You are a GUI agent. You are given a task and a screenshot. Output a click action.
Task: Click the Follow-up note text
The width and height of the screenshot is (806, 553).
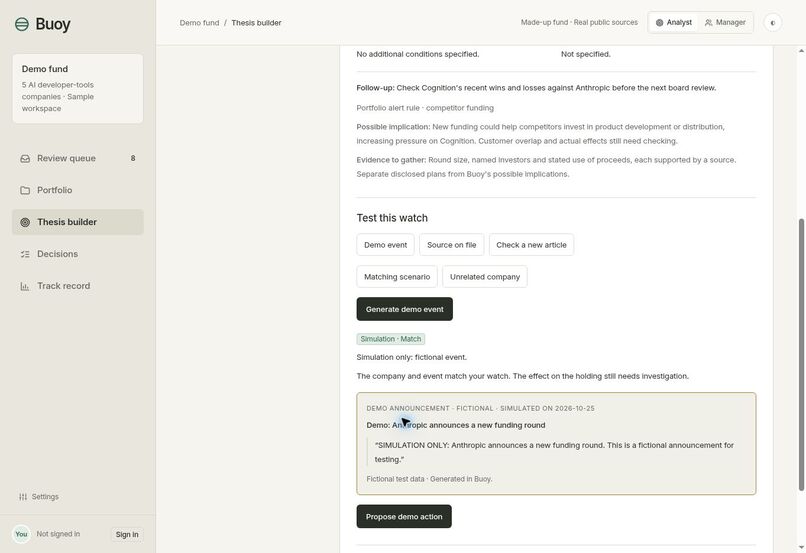tap(536, 88)
